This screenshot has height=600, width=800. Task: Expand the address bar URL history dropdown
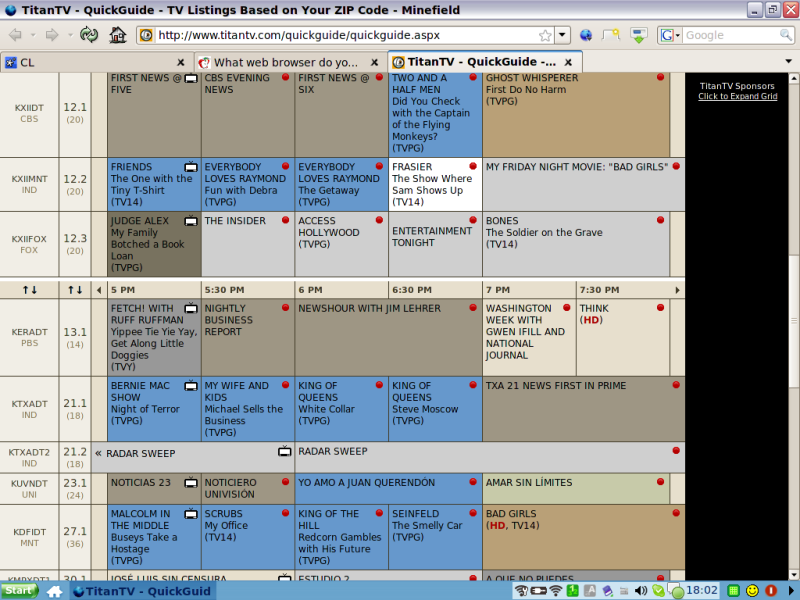562,35
